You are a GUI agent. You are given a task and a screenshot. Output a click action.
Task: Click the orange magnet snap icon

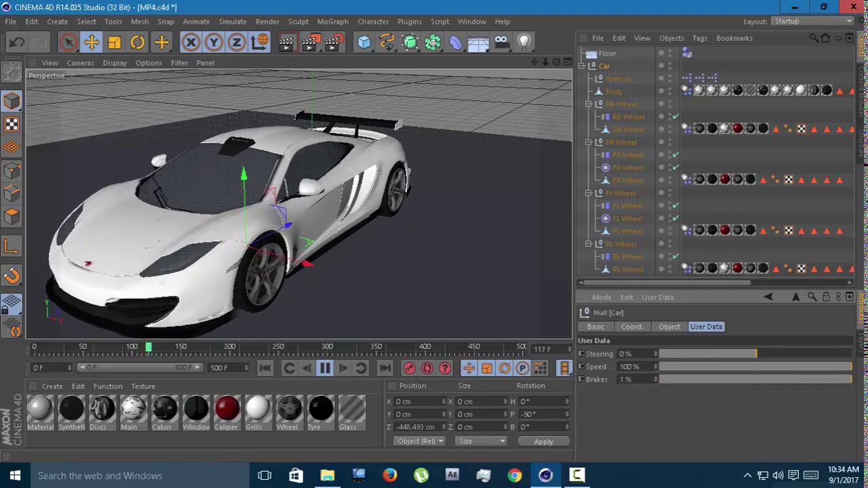[12, 276]
